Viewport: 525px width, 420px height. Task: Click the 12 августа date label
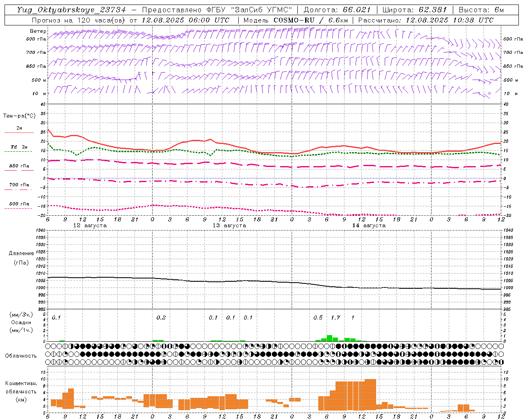[x=90, y=226]
